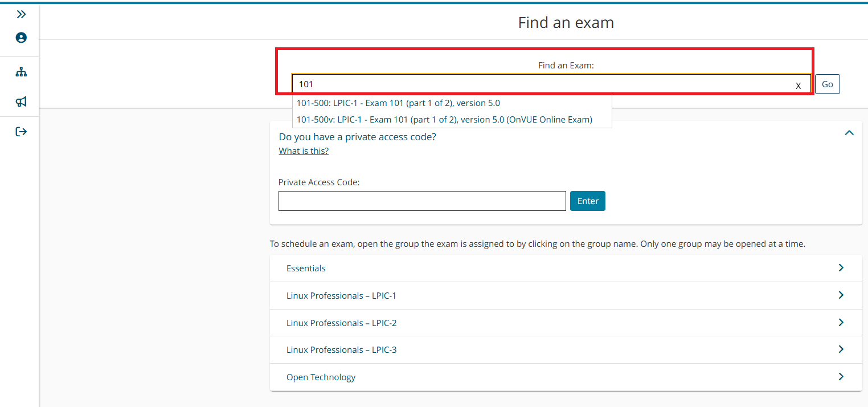Expand the Open Technology chevron arrow
868x407 pixels.
pyautogui.click(x=841, y=377)
